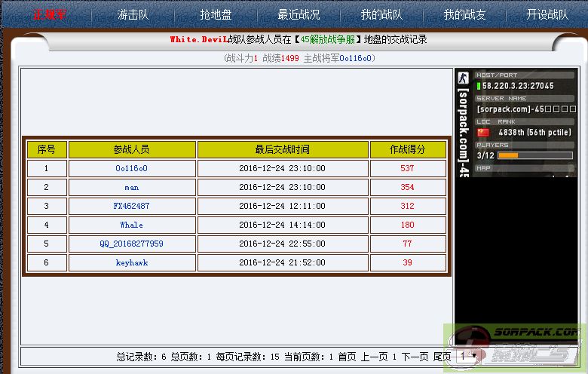Click 开设战队 in navigation
The width and height of the screenshot is (588, 374).
547,14
